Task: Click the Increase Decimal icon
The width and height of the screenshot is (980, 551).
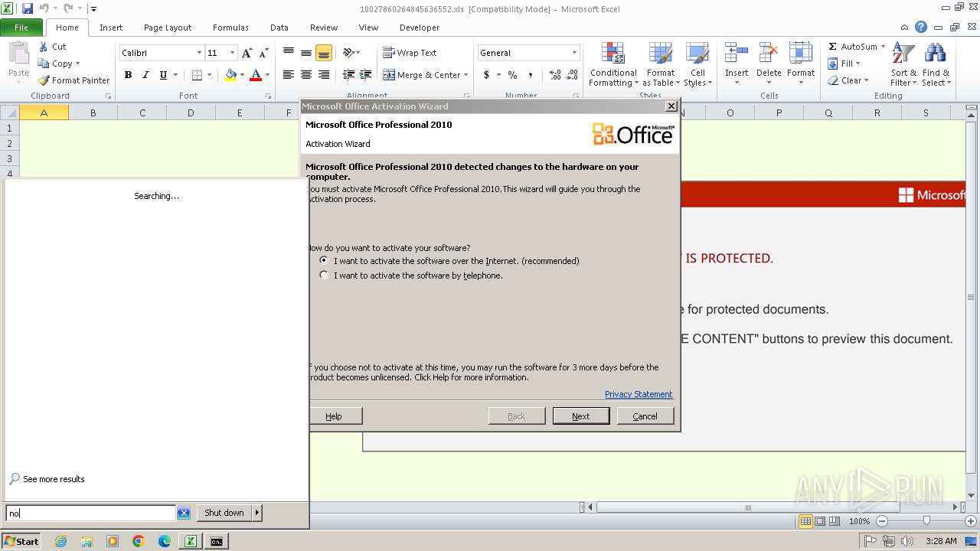Action: (x=555, y=75)
